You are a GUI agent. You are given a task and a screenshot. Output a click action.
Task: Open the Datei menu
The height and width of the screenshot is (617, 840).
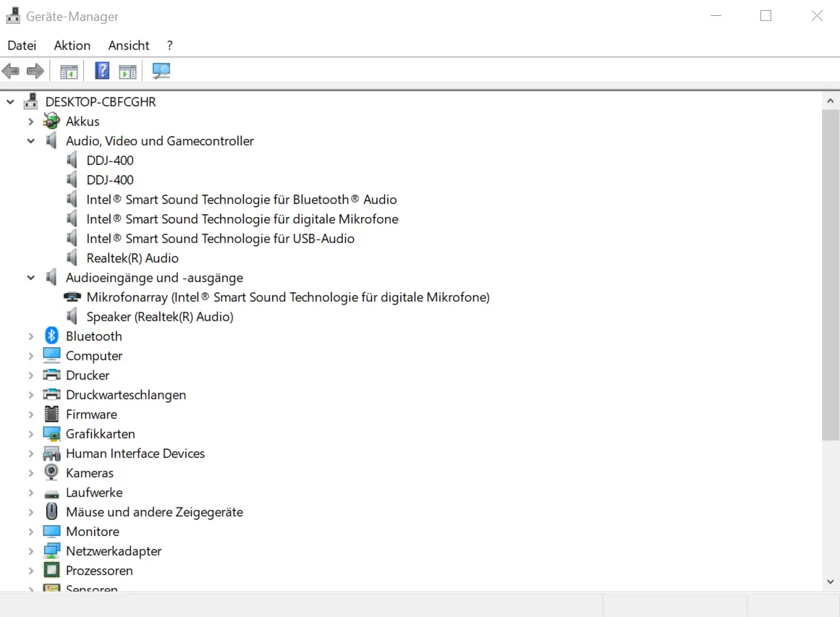[x=22, y=45]
